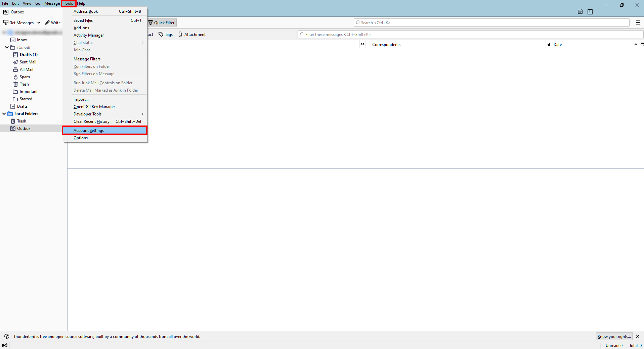Toggle the Quick Filter bar
644x349 pixels.
[x=162, y=22]
